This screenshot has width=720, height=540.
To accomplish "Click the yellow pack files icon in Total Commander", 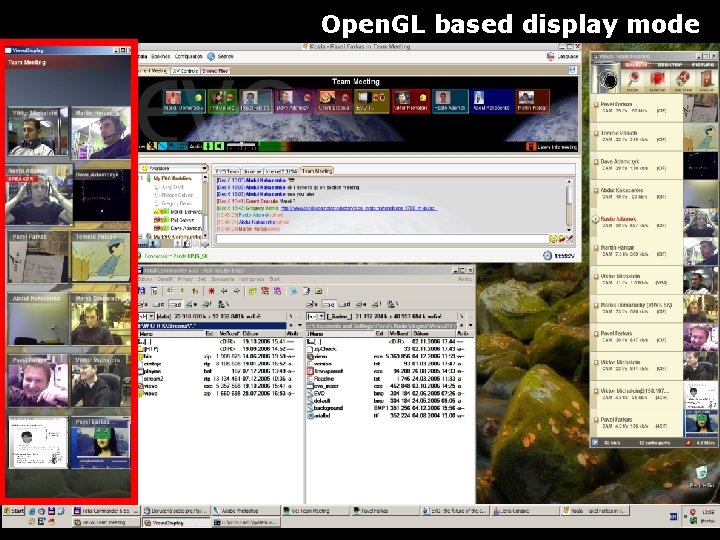I will tap(253, 291).
